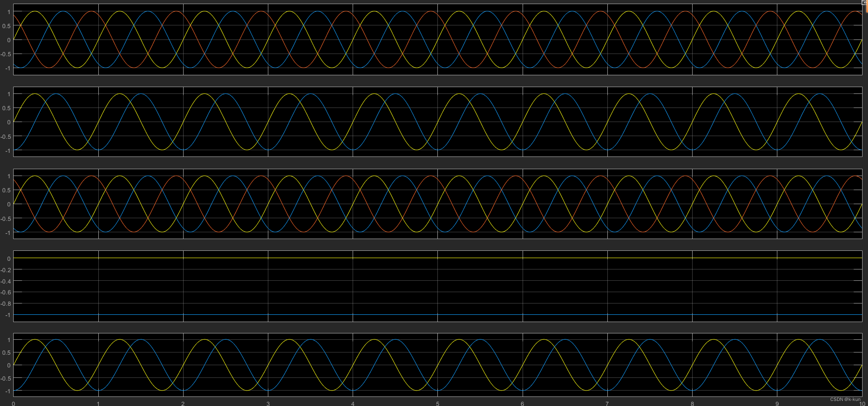Click time-axis tick label "9"

(x=777, y=403)
